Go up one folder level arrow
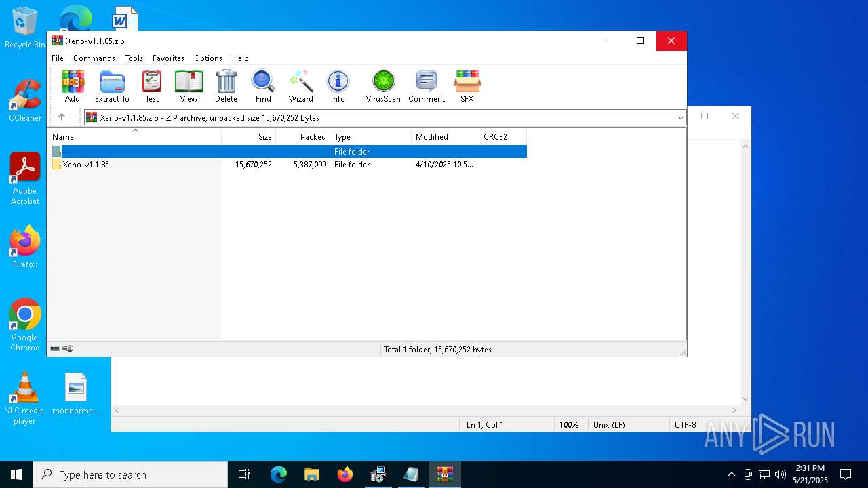868x488 pixels. tap(62, 117)
